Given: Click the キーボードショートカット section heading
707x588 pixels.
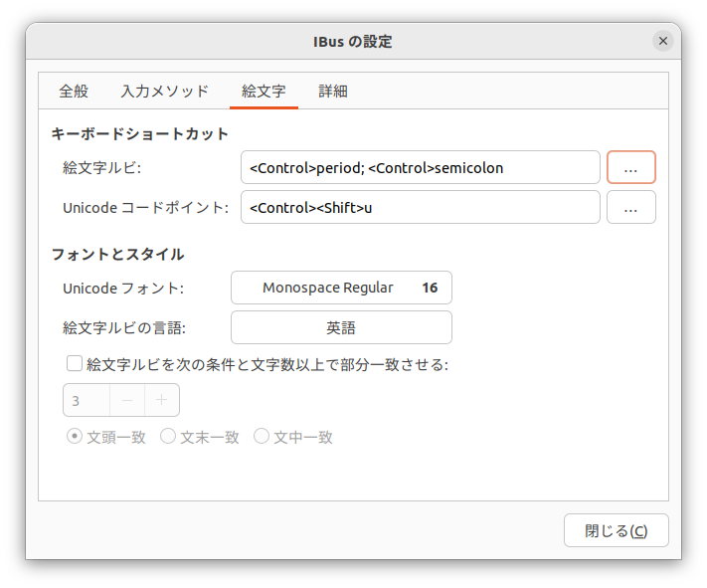Looking at the screenshot, I should coord(140,134).
